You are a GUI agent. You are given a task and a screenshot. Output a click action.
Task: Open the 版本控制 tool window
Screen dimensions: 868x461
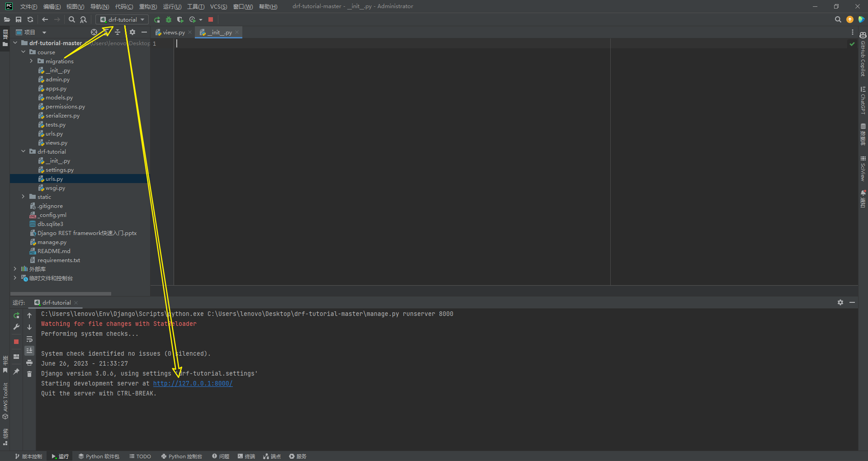28,456
